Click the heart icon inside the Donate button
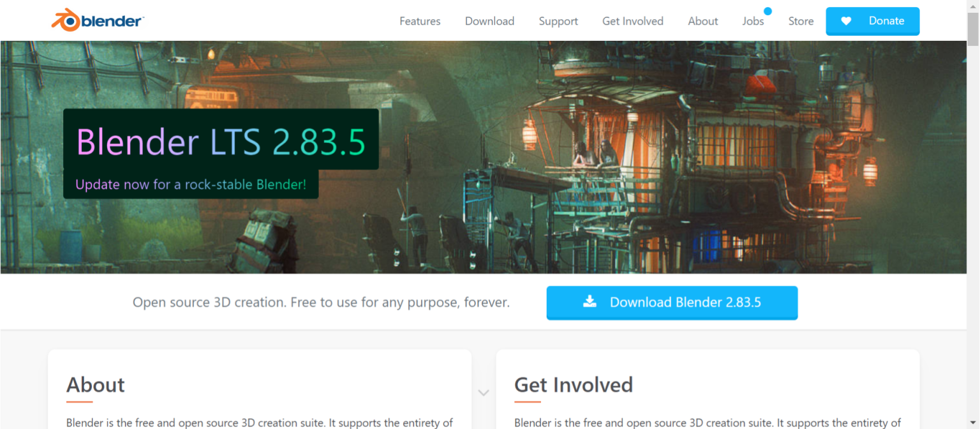This screenshot has height=429, width=980. point(847,21)
